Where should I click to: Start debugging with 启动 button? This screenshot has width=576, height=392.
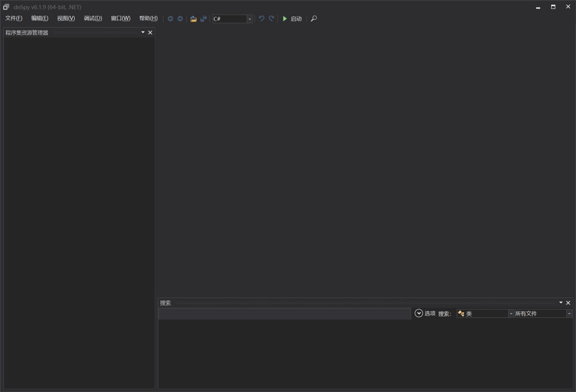(x=292, y=19)
